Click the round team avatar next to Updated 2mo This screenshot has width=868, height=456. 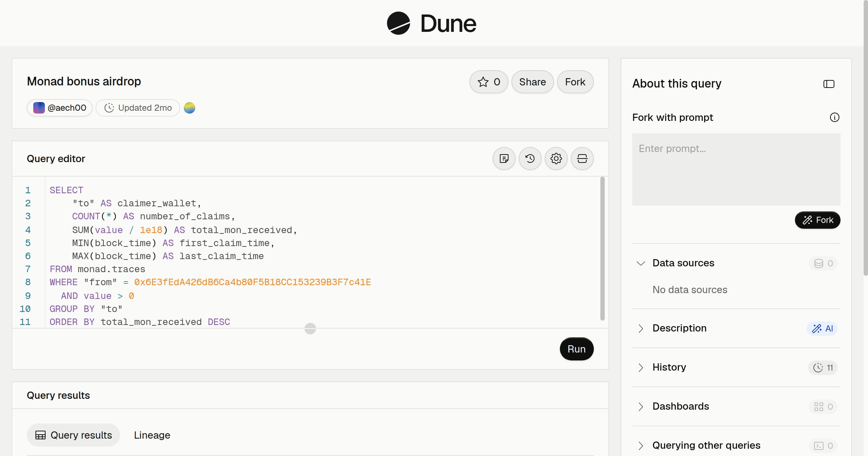190,108
